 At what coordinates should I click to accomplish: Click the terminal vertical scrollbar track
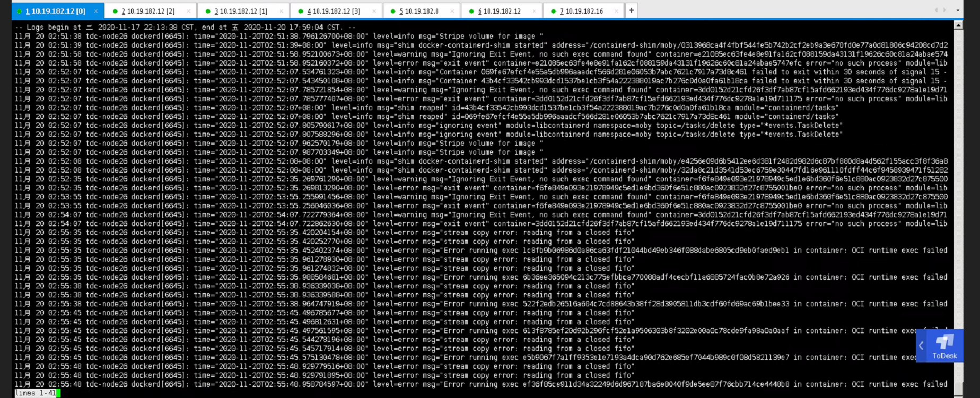[x=958, y=212]
